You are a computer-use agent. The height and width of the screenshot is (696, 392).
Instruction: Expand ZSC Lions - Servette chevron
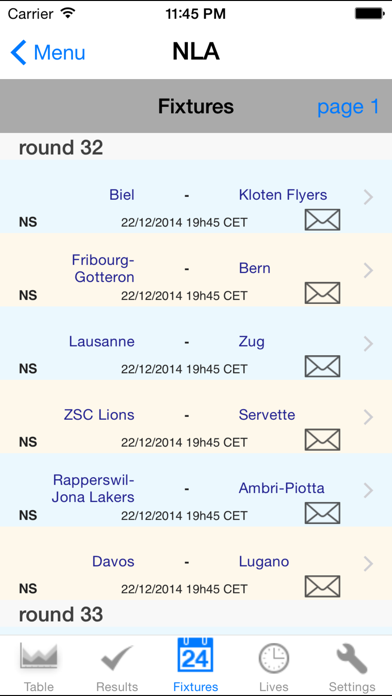[368, 417]
